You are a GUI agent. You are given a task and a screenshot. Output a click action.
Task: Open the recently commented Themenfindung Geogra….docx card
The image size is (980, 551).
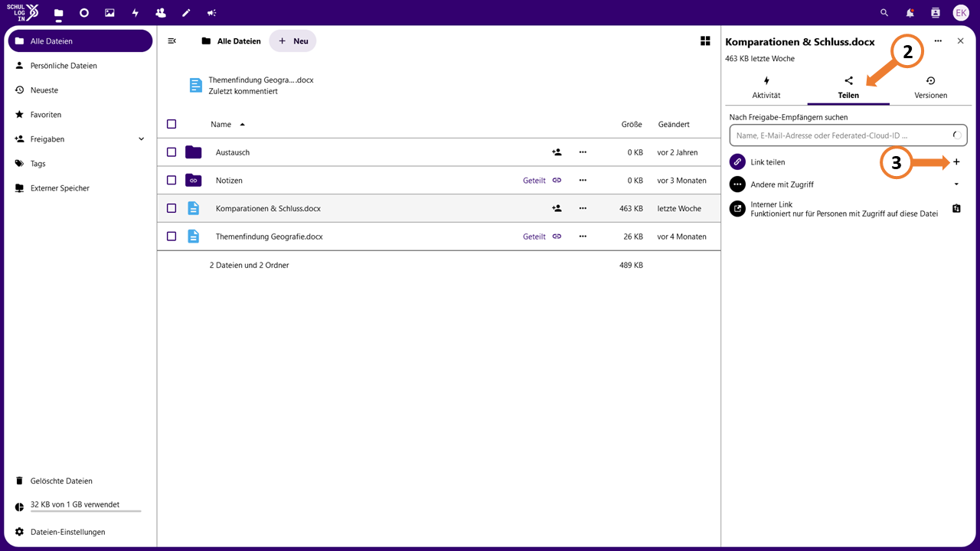coord(251,85)
